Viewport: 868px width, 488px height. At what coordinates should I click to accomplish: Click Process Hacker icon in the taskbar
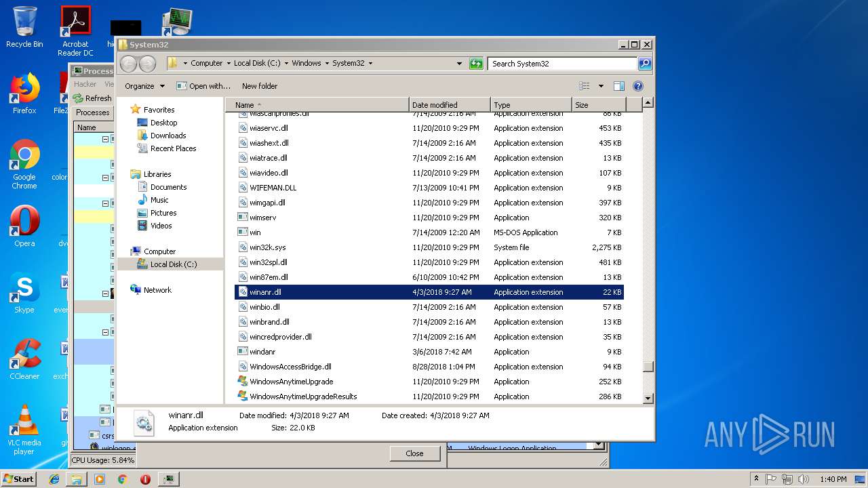pos(168,479)
